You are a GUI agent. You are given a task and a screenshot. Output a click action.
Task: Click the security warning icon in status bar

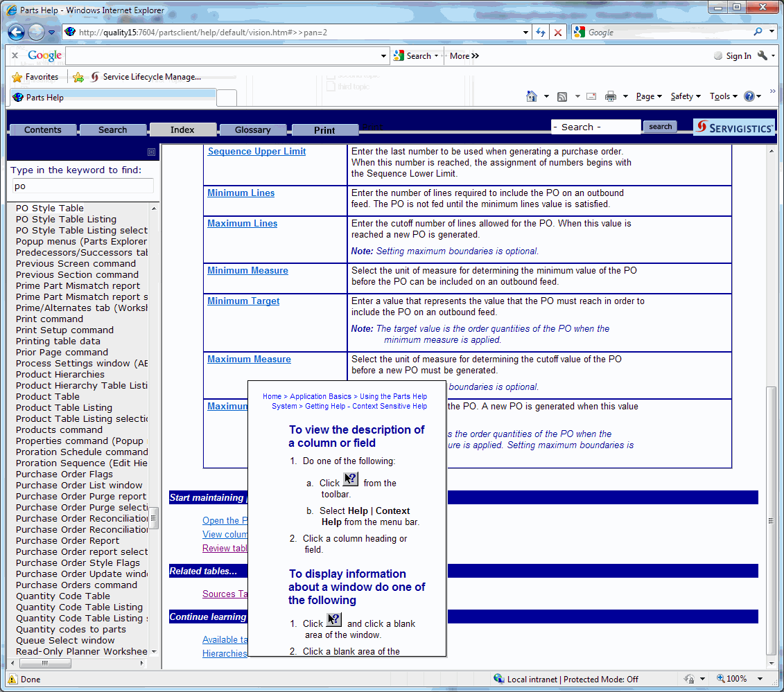pyautogui.click(x=12, y=679)
